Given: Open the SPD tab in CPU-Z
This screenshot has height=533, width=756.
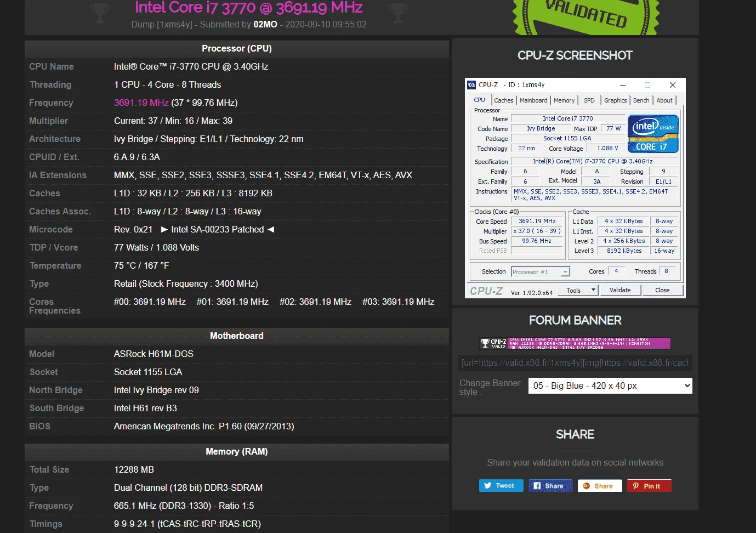Looking at the screenshot, I should click(589, 100).
